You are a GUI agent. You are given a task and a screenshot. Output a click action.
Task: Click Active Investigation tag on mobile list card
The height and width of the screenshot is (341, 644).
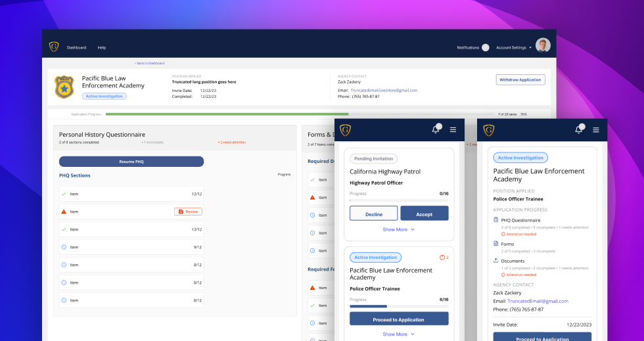tap(375, 258)
